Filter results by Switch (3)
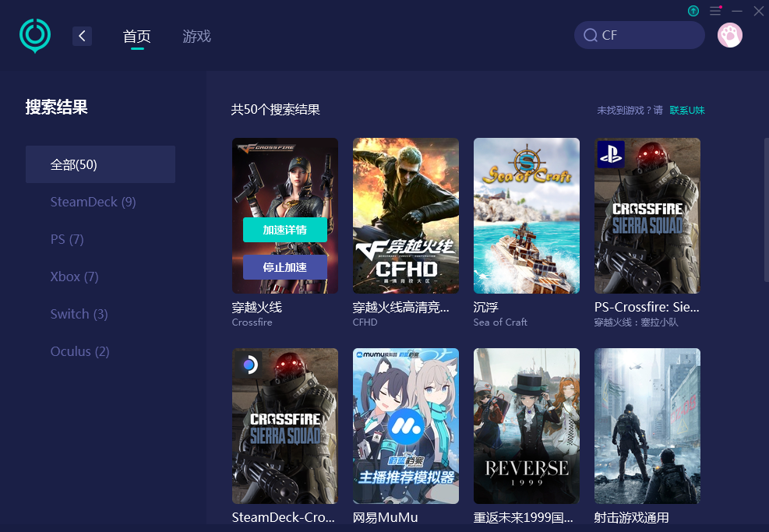The height and width of the screenshot is (532, 769). 79,314
